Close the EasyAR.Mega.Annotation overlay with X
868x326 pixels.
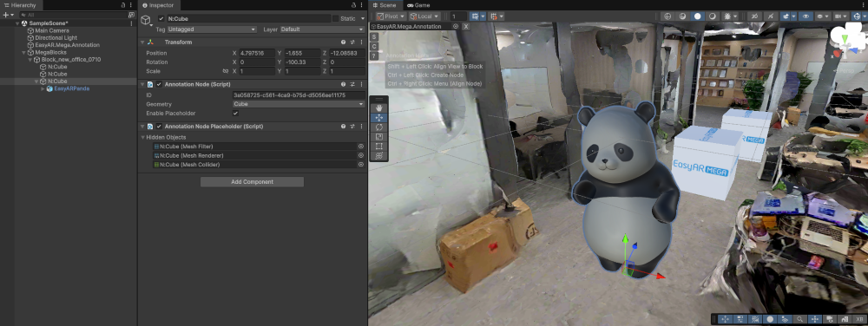(466, 27)
